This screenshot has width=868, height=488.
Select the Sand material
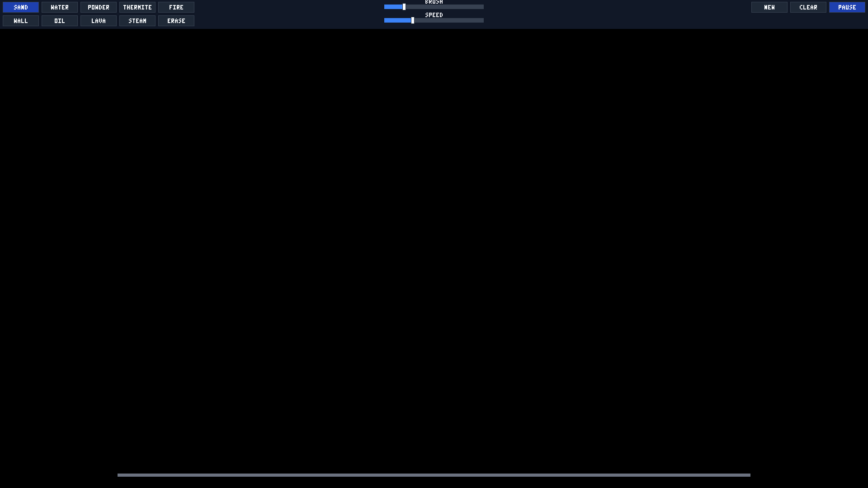point(21,7)
